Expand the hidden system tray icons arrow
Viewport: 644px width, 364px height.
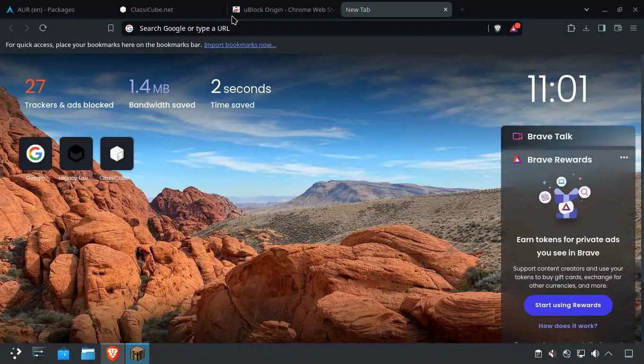609,354
